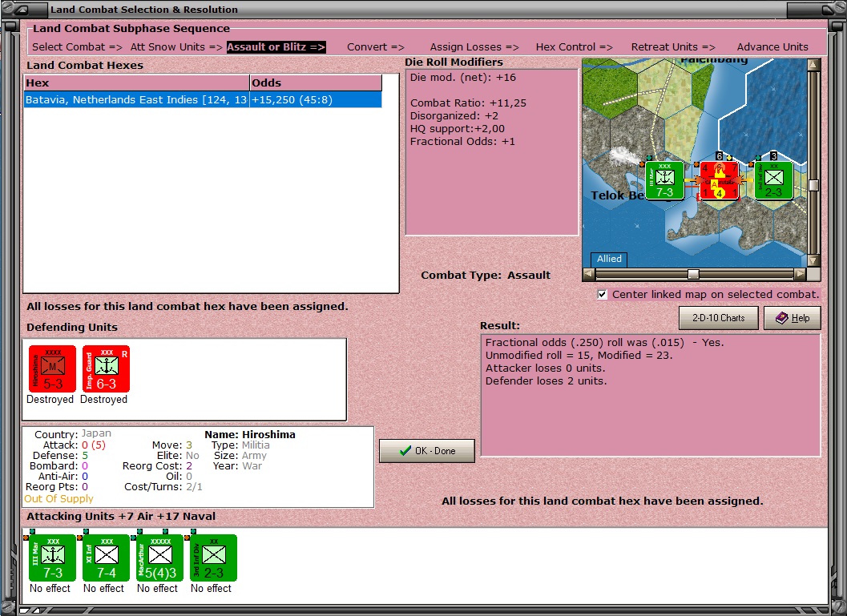
Task: Toggle Center linked map on selected combat
Action: click(x=603, y=294)
